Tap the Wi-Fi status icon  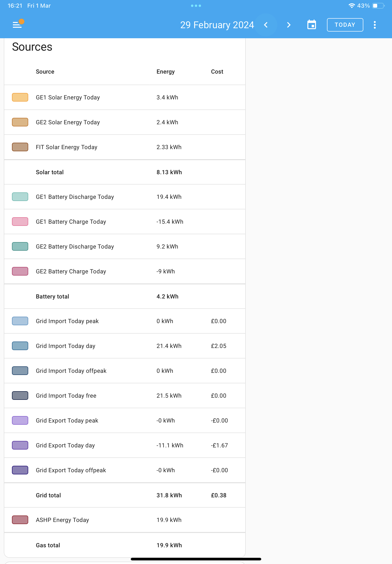click(351, 6)
